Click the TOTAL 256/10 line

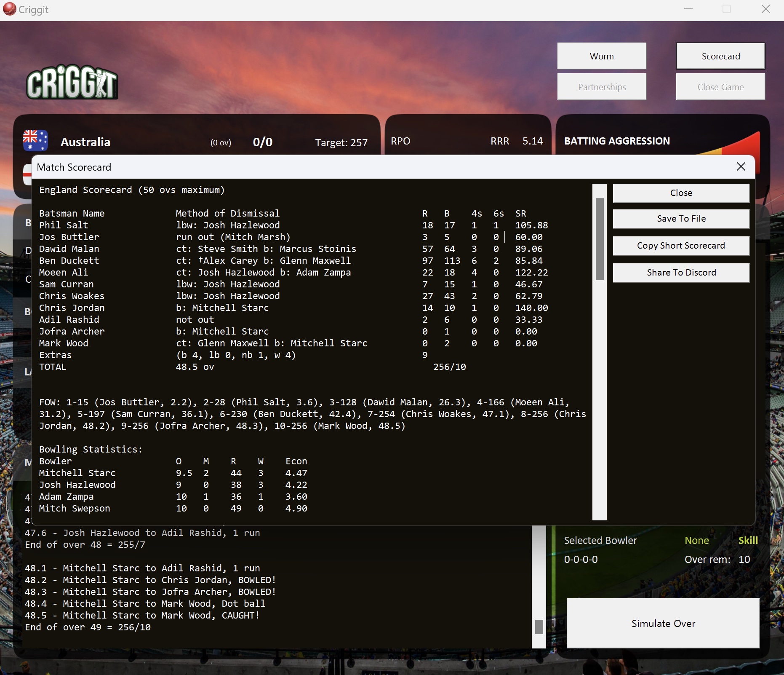[253, 367]
